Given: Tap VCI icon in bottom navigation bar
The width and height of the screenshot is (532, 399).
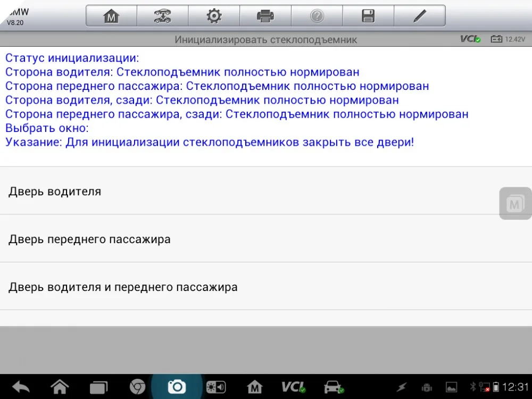Looking at the screenshot, I should pyautogui.click(x=294, y=387).
